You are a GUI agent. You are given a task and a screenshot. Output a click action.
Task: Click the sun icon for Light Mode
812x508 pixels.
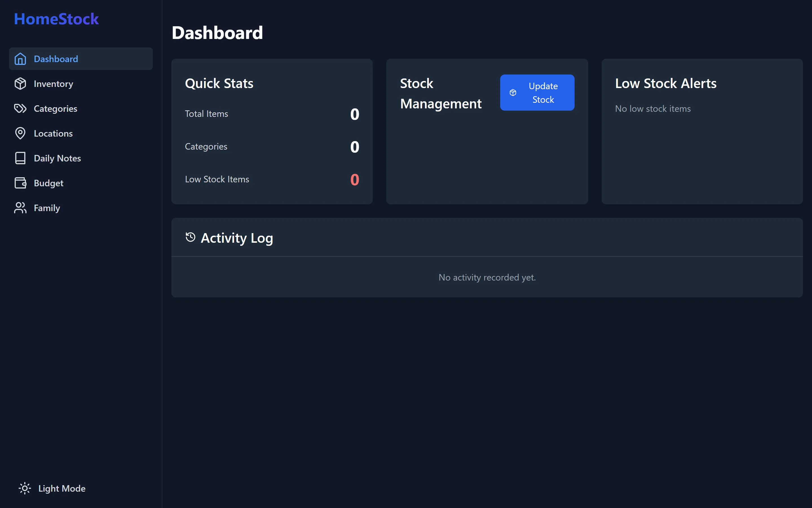click(x=25, y=488)
